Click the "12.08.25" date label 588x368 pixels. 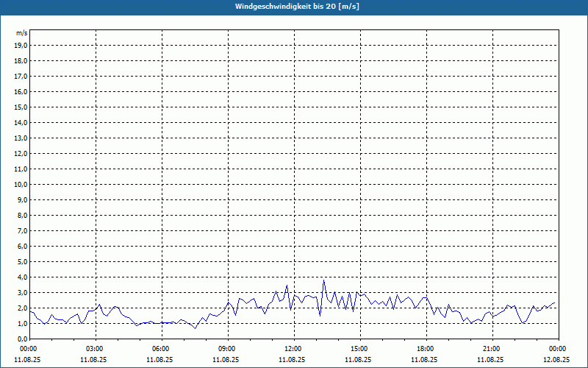pos(556,359)
